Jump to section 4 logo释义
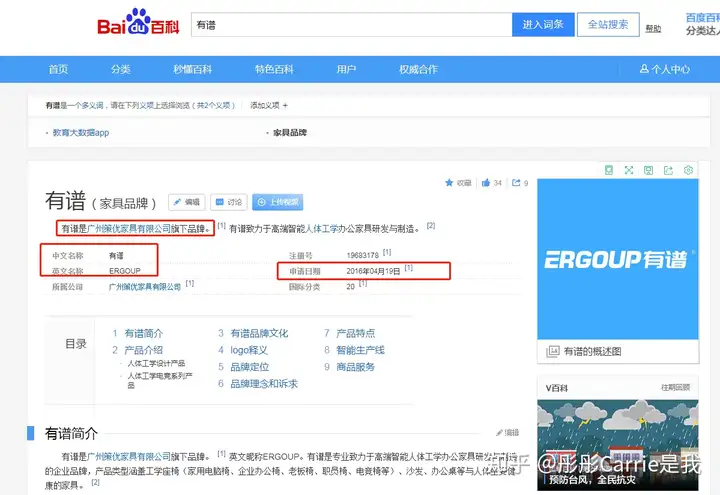The height and width of the screenshot is (495, 720). 248,350
